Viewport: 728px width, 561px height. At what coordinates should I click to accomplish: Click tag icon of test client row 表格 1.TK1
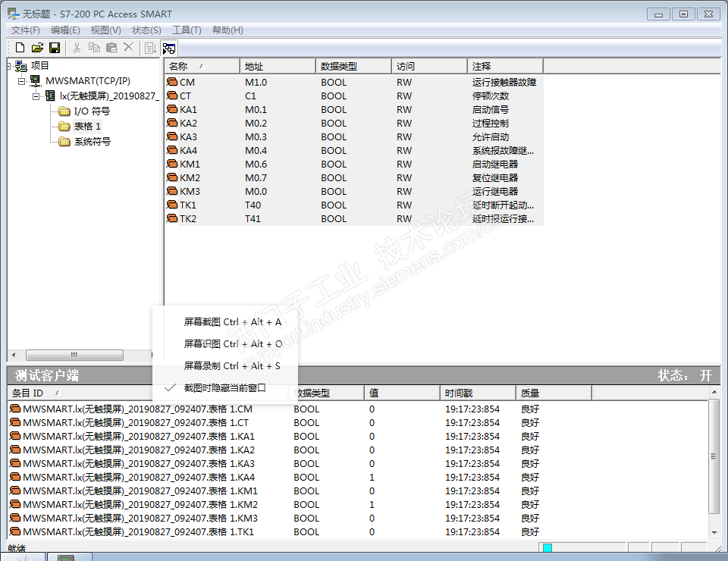15,531
